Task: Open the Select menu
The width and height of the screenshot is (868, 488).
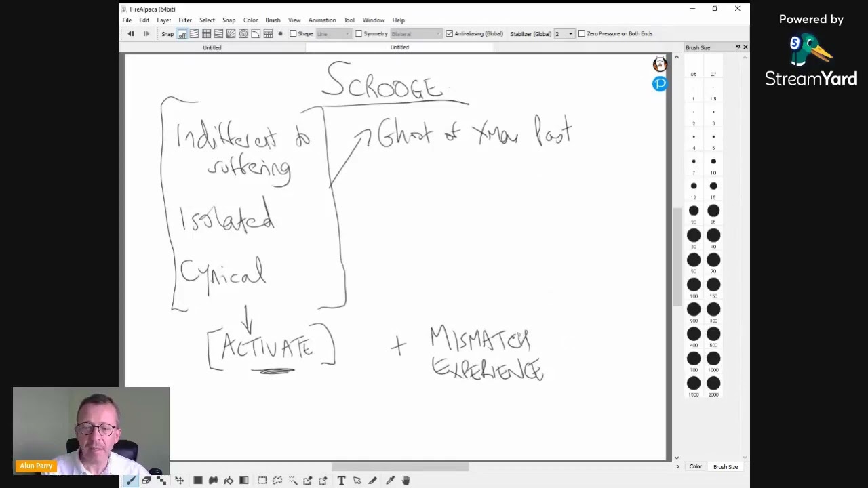Action: point(207,20)
